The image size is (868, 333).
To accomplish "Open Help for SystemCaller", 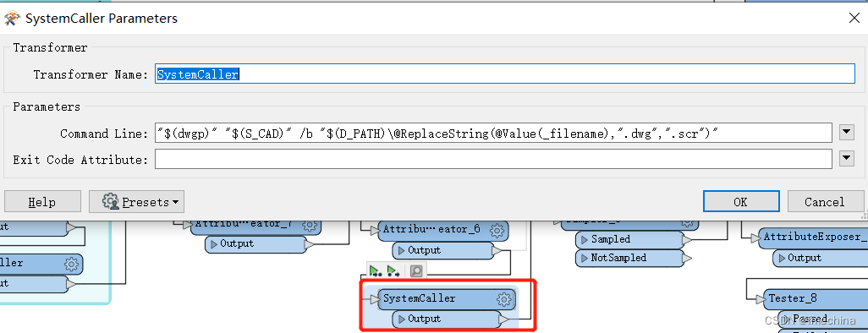I will (42, 202).
